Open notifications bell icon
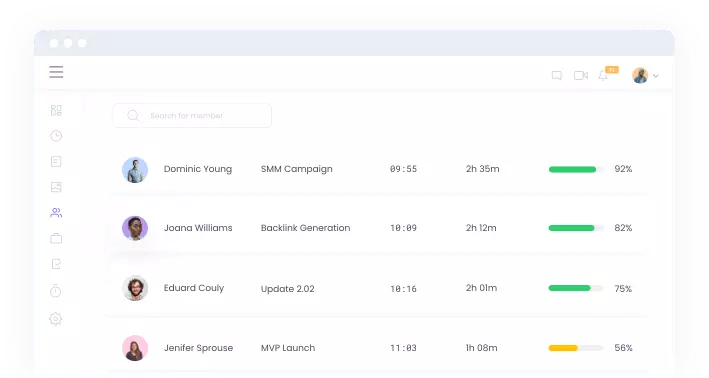The height and width of the screenshot is (378, 709). (603, 76)
